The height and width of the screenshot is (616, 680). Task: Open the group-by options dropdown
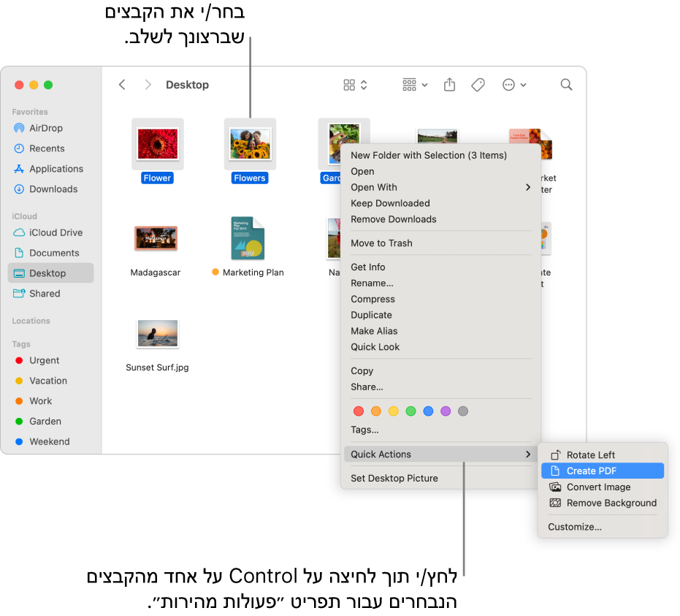[415, 85]
